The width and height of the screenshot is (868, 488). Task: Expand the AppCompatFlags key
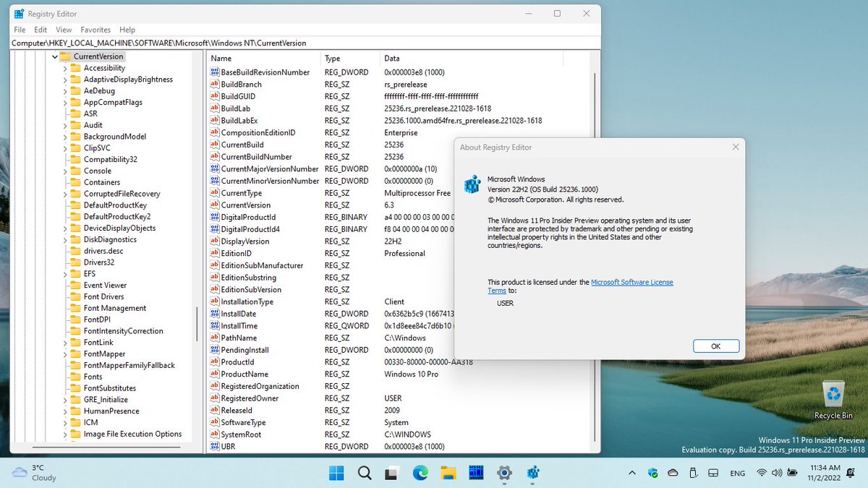pos(65,102)
